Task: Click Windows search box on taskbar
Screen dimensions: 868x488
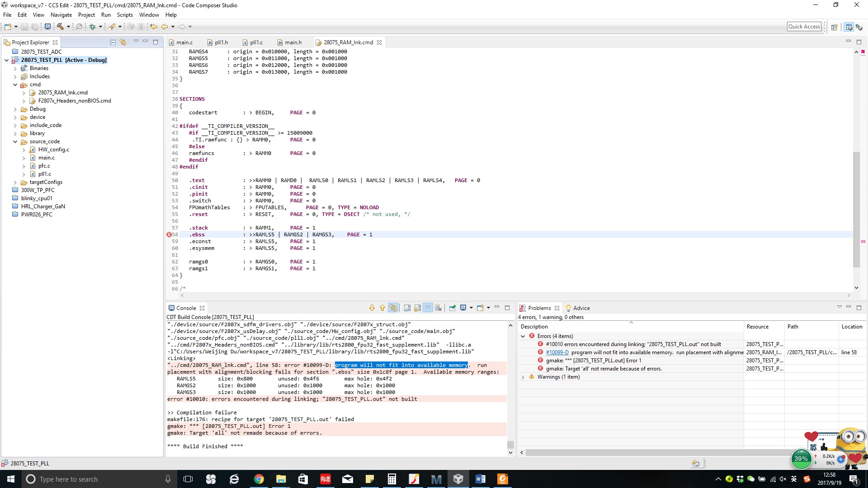Action: (99, 479)
